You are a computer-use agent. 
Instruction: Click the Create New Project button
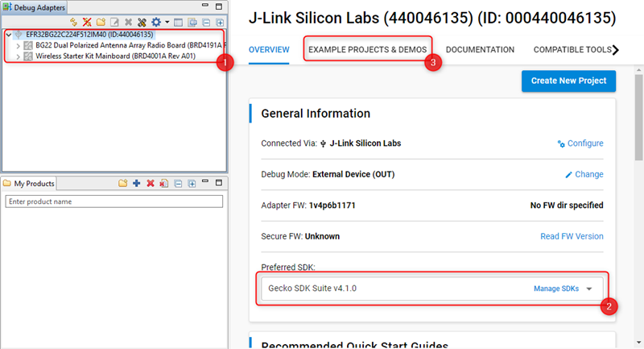click(568, 81)
